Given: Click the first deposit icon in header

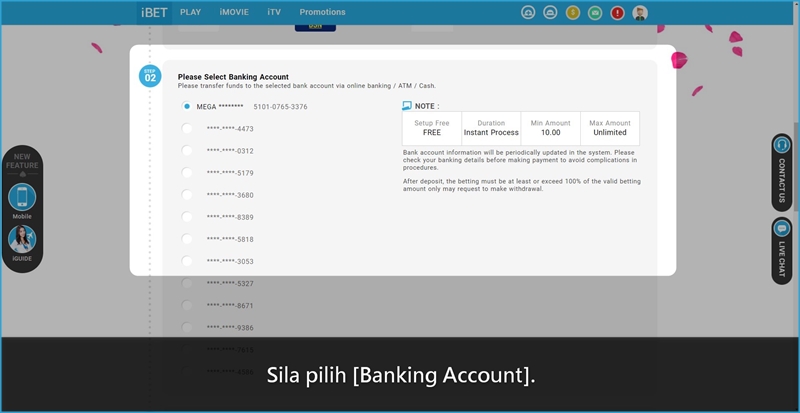Looking at the screenshot, I should coord(528,13).
